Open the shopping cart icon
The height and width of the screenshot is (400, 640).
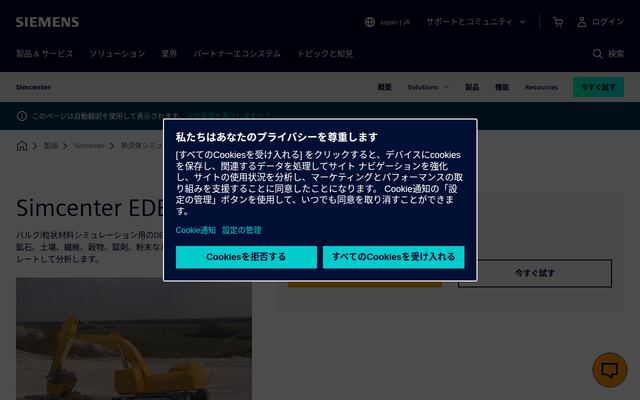coord(558,22)
